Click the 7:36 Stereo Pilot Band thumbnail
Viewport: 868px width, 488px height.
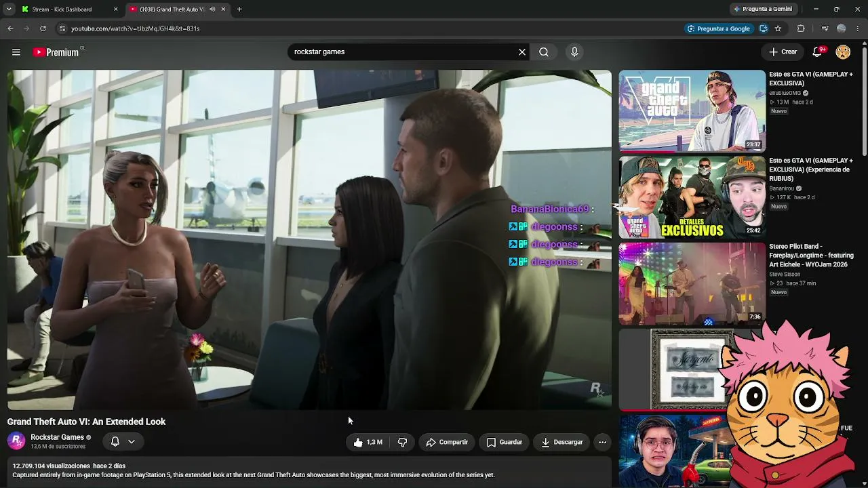(x=692, y=283)
